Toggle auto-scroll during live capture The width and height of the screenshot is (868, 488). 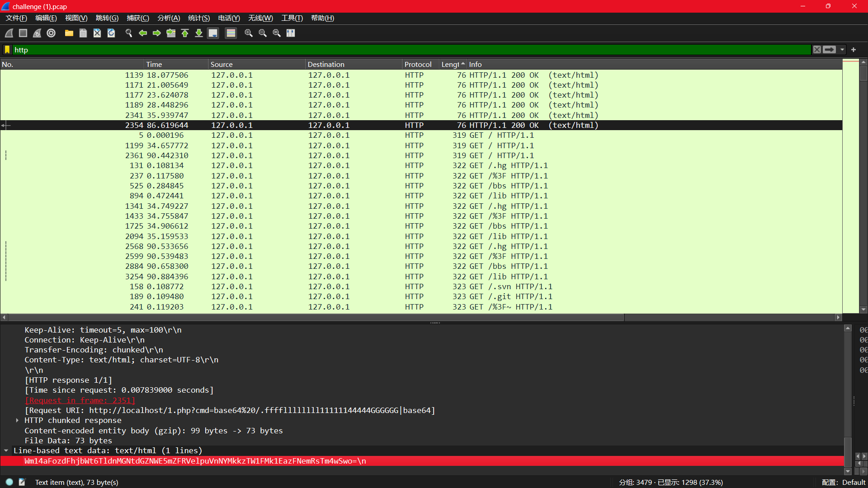213,33
